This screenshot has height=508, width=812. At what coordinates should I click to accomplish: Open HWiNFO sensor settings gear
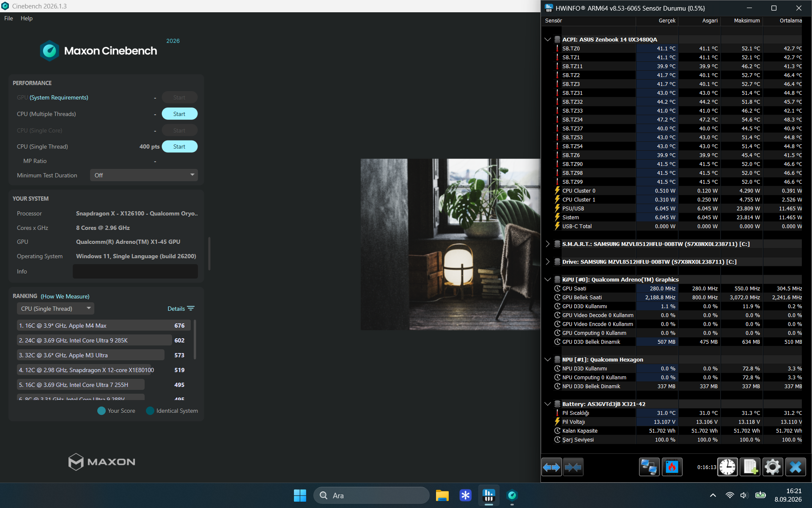point(773,467)
